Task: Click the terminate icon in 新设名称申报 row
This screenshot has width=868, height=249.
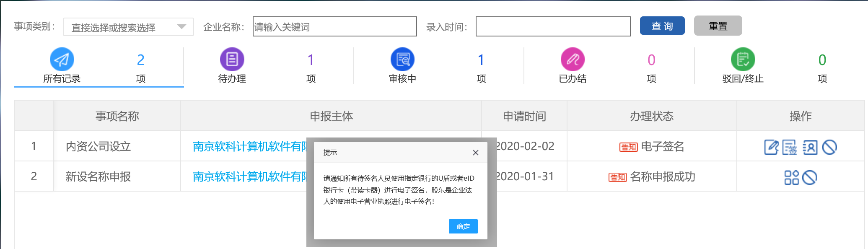Action: tap(810, 177)
